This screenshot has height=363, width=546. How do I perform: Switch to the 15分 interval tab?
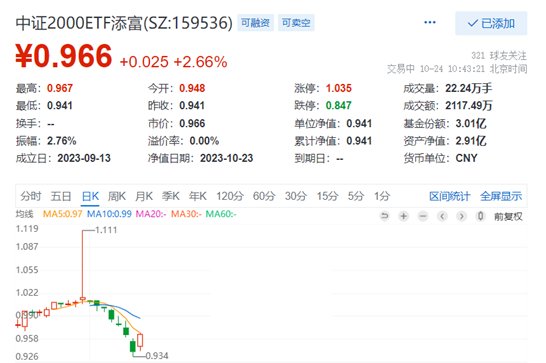(x=327, y=196)
